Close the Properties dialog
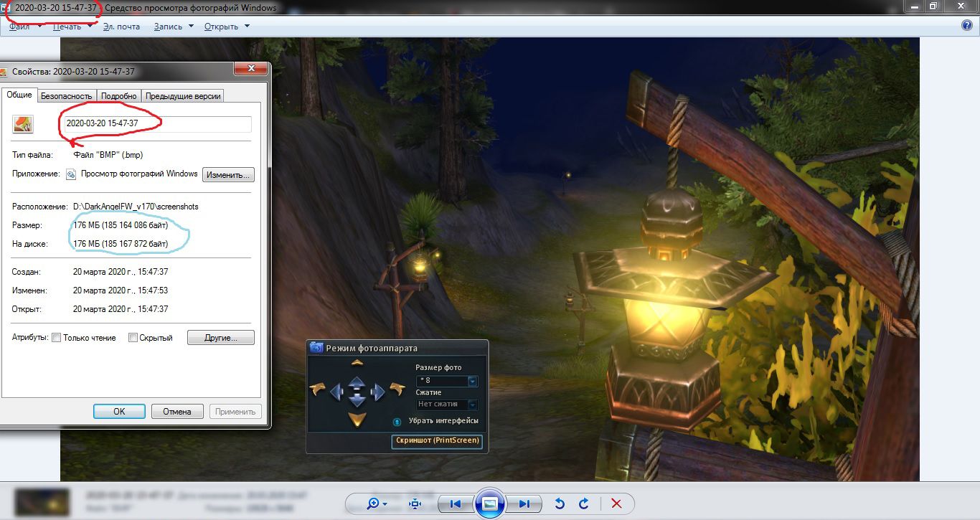Viewport: 980px width, 520px height. [251, 69]
